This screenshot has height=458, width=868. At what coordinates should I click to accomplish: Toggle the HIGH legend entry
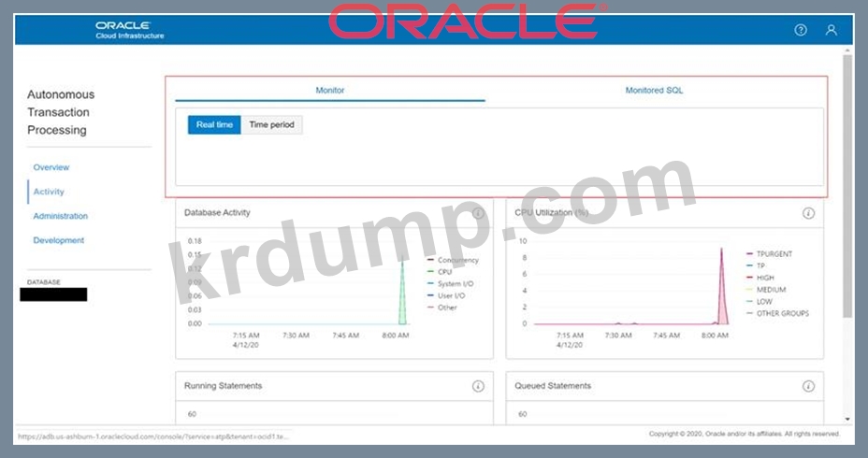[x=760, y=278]
